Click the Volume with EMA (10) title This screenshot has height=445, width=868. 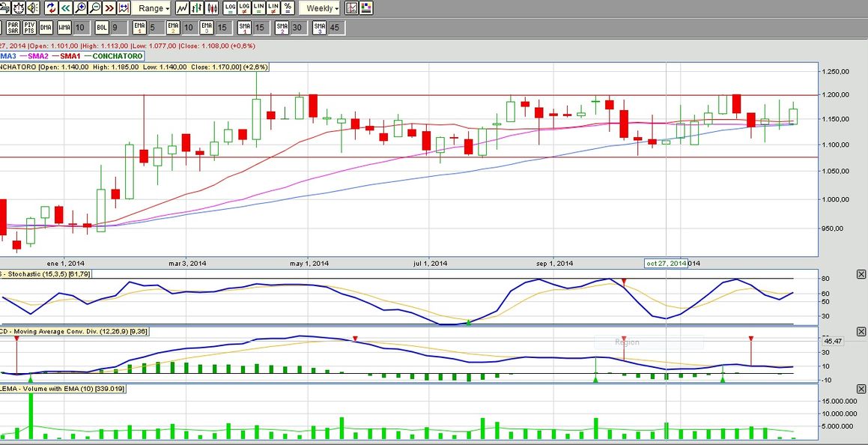(63, 389)
